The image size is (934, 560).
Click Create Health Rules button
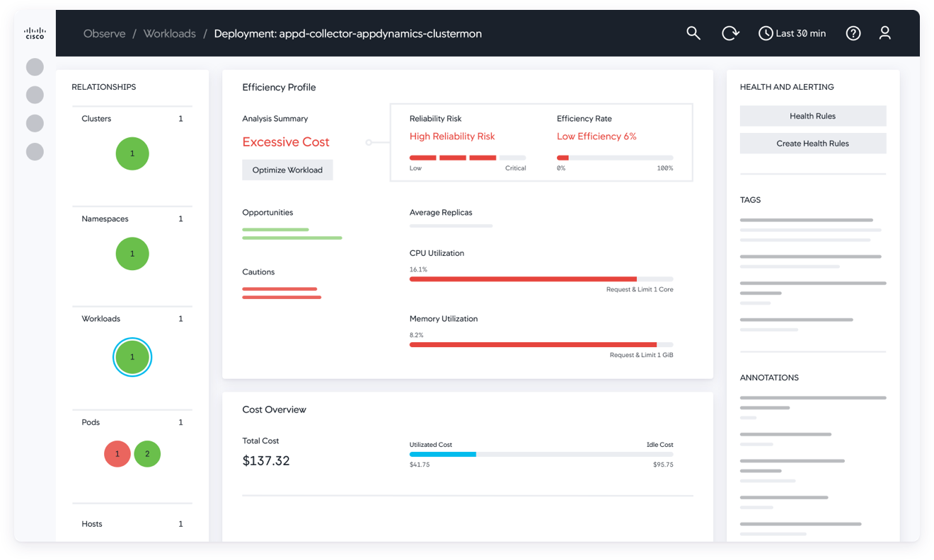(813, 144)
